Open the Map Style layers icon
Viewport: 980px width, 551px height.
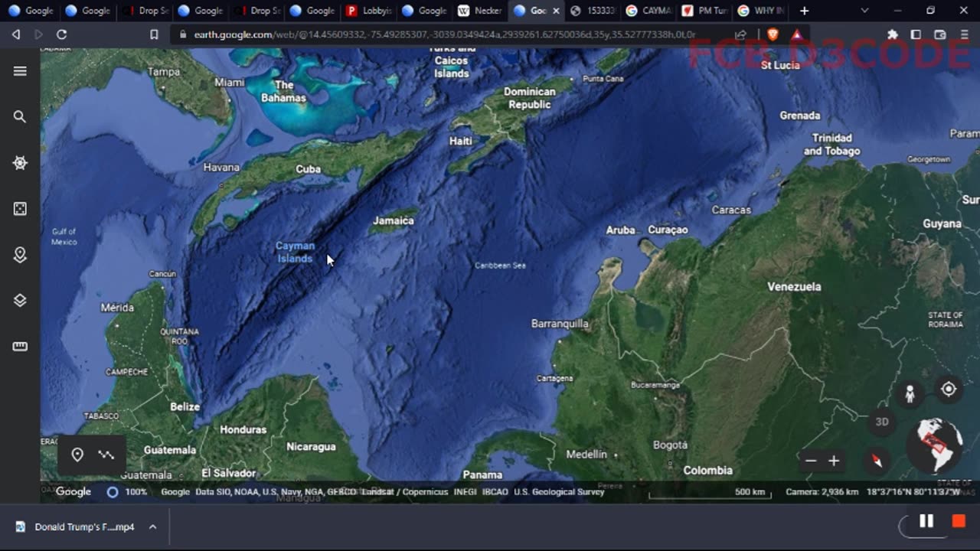click(20, 301)
